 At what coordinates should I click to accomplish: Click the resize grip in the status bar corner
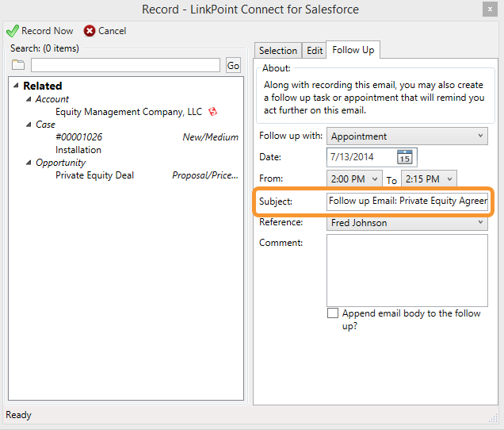point(493,418)
